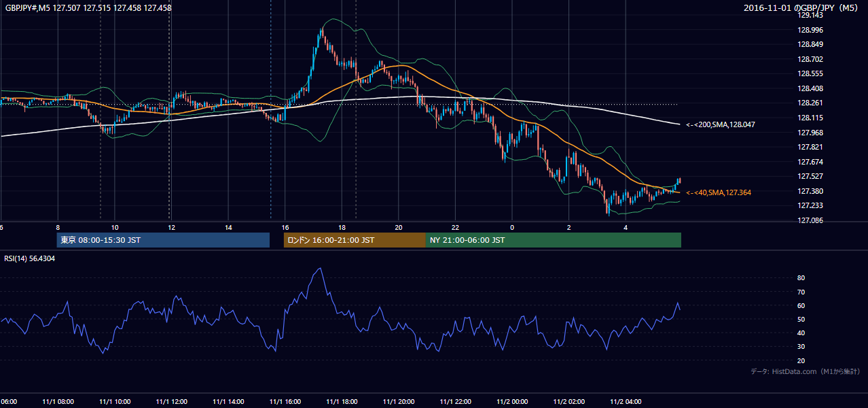
Task: Click hour 20 on the main chart axis
Action: coord(399,227)
